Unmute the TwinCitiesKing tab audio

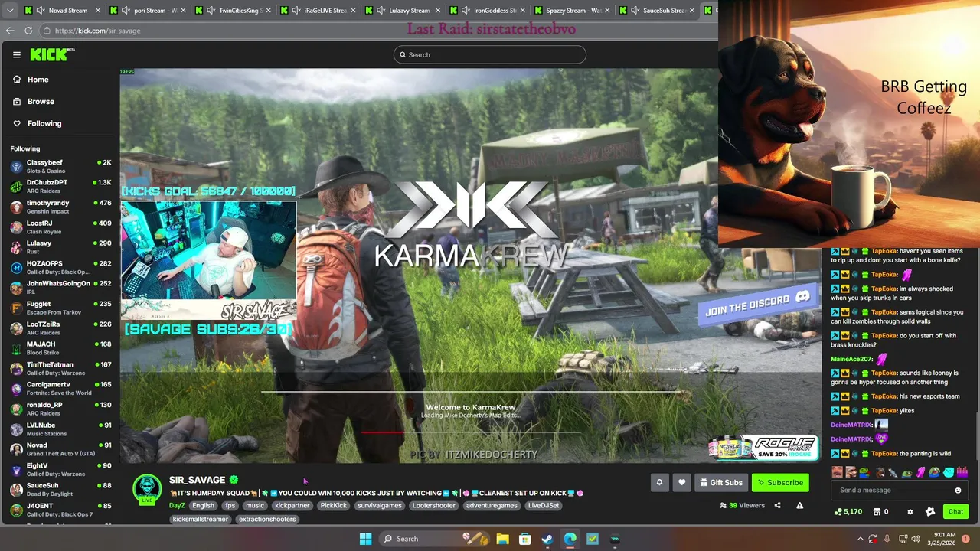211,11
